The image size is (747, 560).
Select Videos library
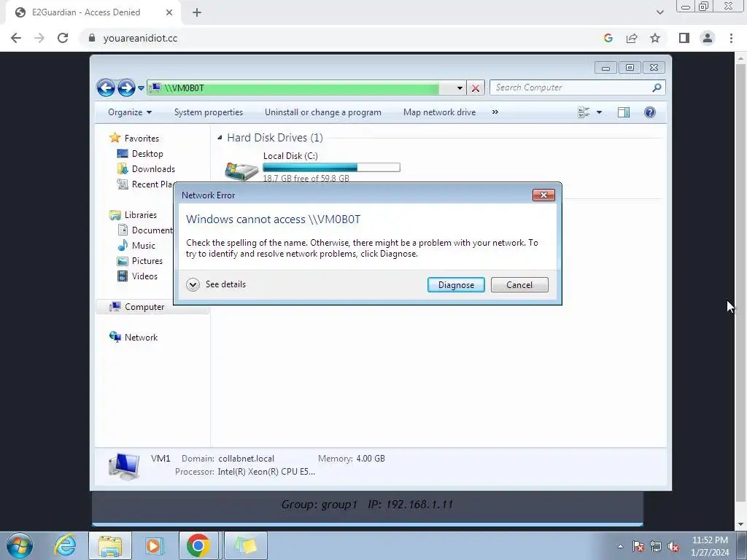(144, 276)
